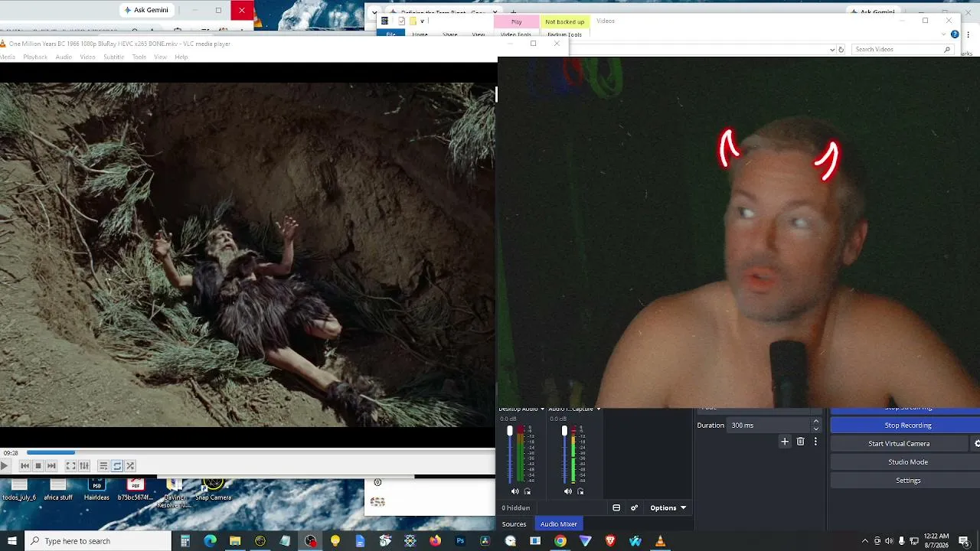The image size is (980, 551).
Task: Remove the transition using trash icon
Action: (801, 442)
